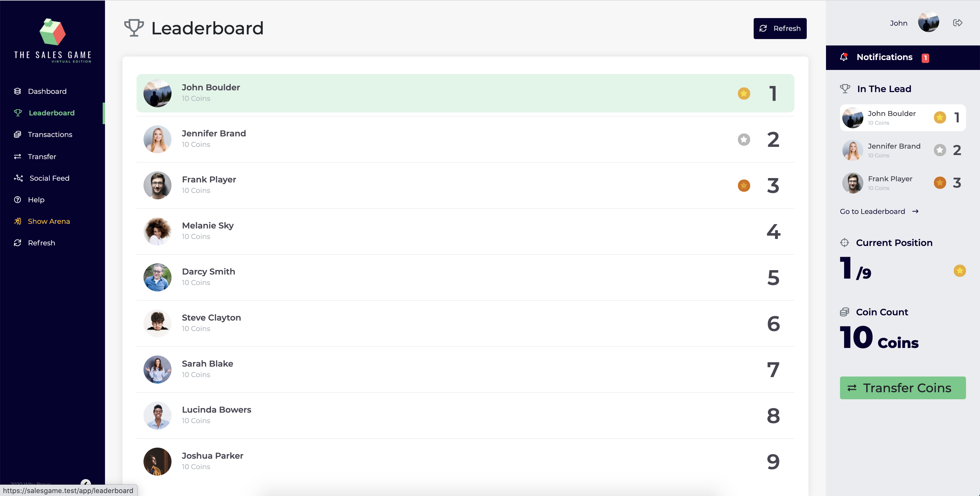Click the bronze star badge on Frank Player's row
980x496 pixels.
click(744, 185)
